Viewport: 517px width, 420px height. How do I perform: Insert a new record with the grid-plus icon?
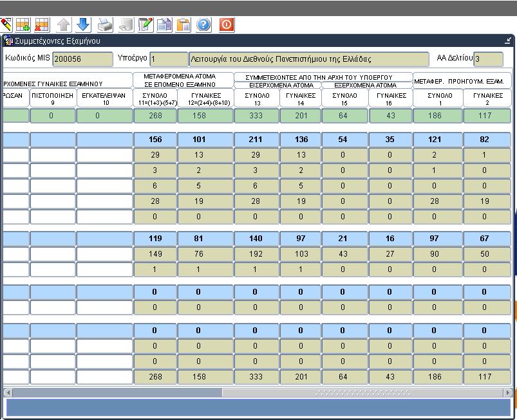[23, 24]
